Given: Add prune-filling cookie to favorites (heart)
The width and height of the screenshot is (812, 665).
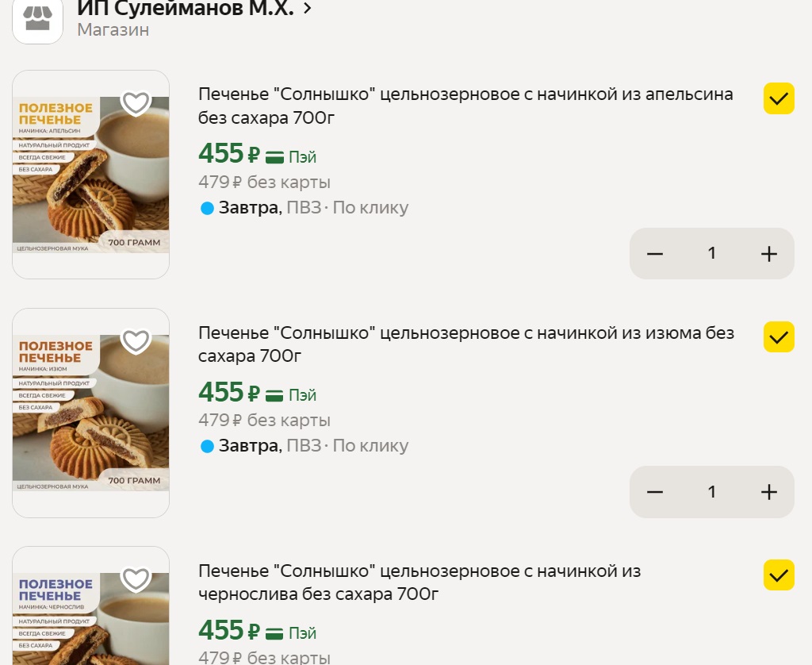Looking at the screenshot, I should (x=136, y=579).
